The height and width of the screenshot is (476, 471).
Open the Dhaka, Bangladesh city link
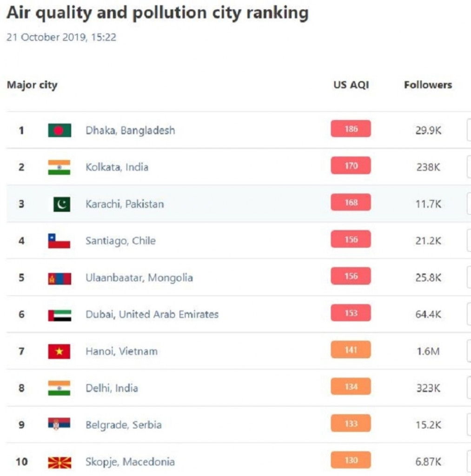(130, 130)
